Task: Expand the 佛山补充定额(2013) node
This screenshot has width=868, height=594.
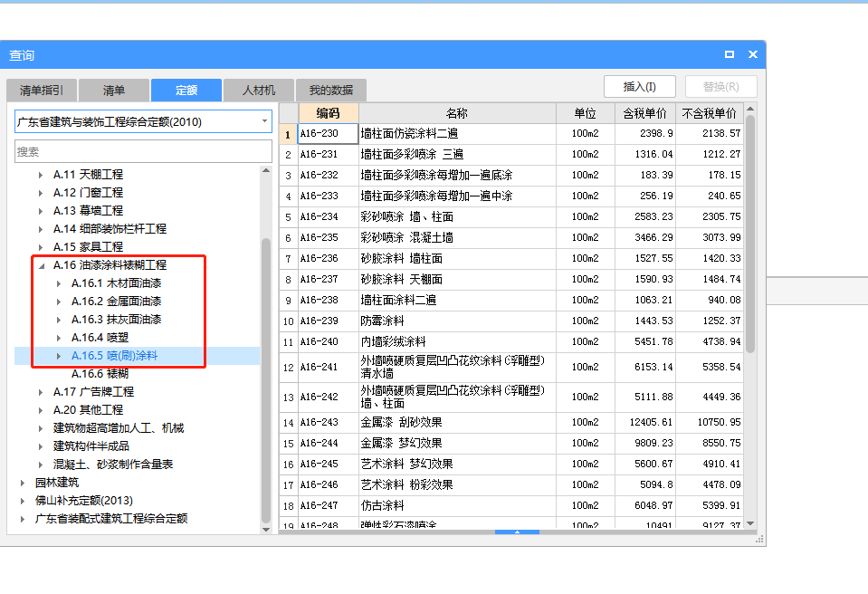Action: [22, 501]
